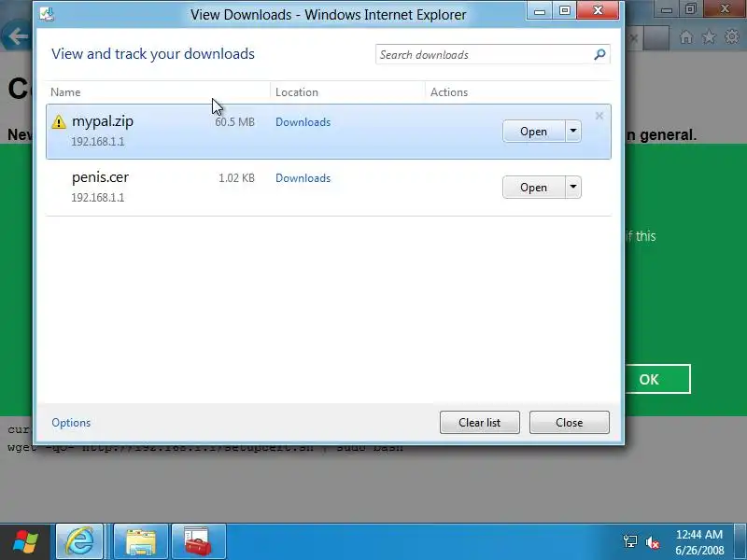Open the red toolbox app on taskbar
The image size is (747, 560).
tap(198, 541)
